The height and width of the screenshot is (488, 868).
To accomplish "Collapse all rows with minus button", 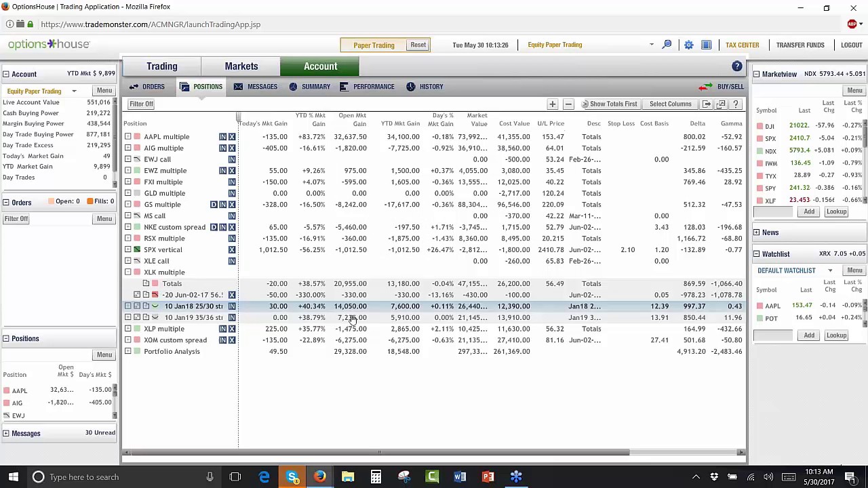I will 568,104.
